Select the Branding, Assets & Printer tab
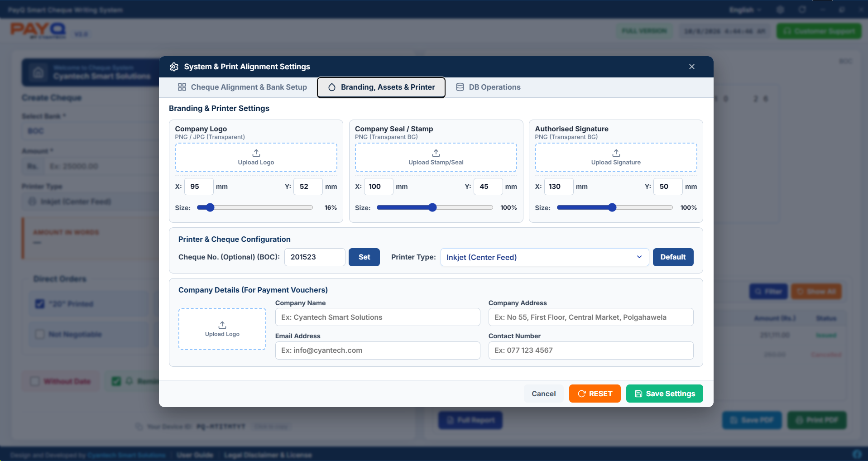The height and width of the screenshot is (461, 868). (x=381, y=87)
